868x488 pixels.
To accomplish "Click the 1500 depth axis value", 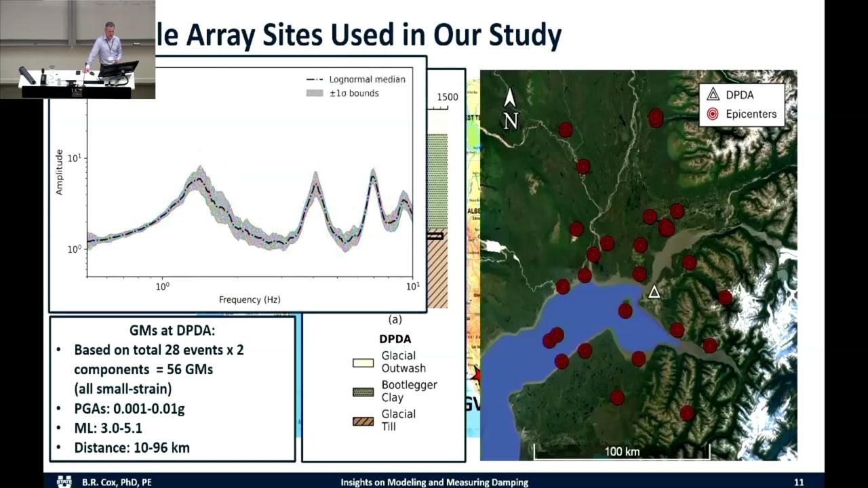I will point(448,97).
